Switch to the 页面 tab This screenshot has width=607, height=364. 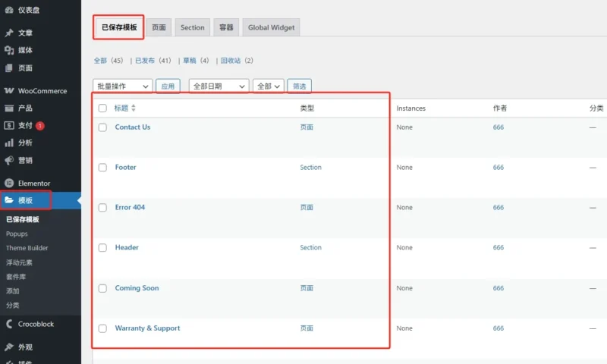[159, 27]
